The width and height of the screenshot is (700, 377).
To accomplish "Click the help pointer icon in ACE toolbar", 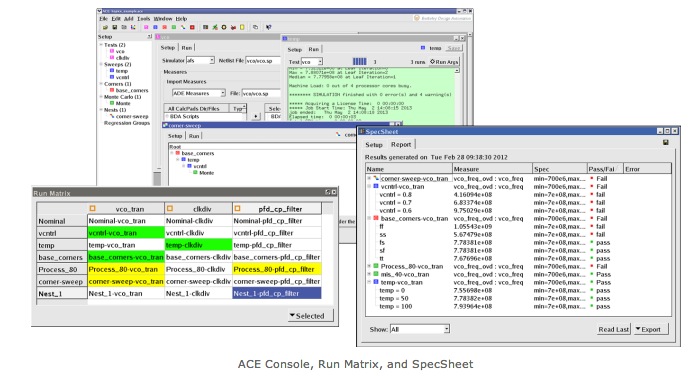I will click(x=268, y=27).
